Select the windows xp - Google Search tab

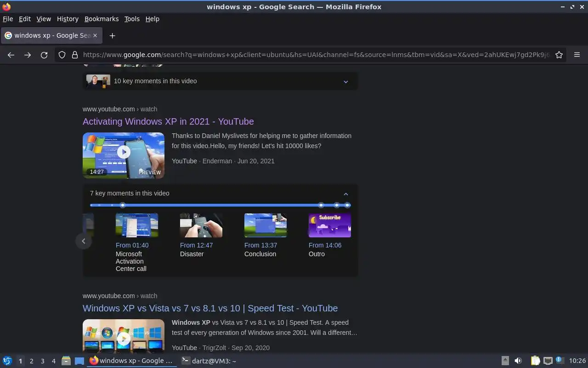(x=51, y=35)
